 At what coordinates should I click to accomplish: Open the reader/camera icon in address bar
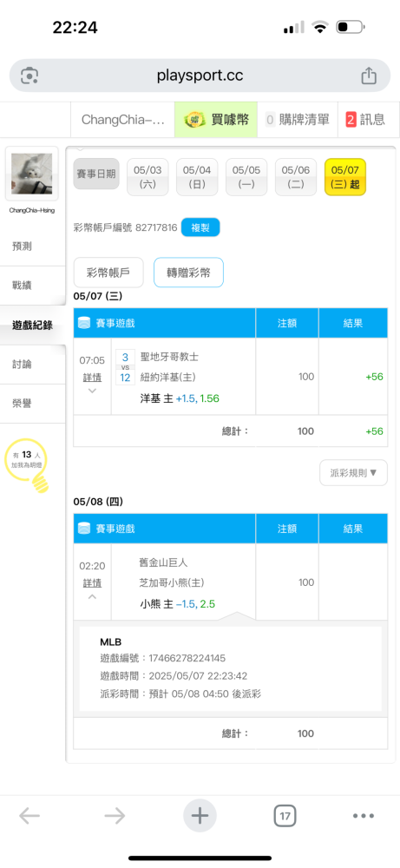(x=30, y=76)
